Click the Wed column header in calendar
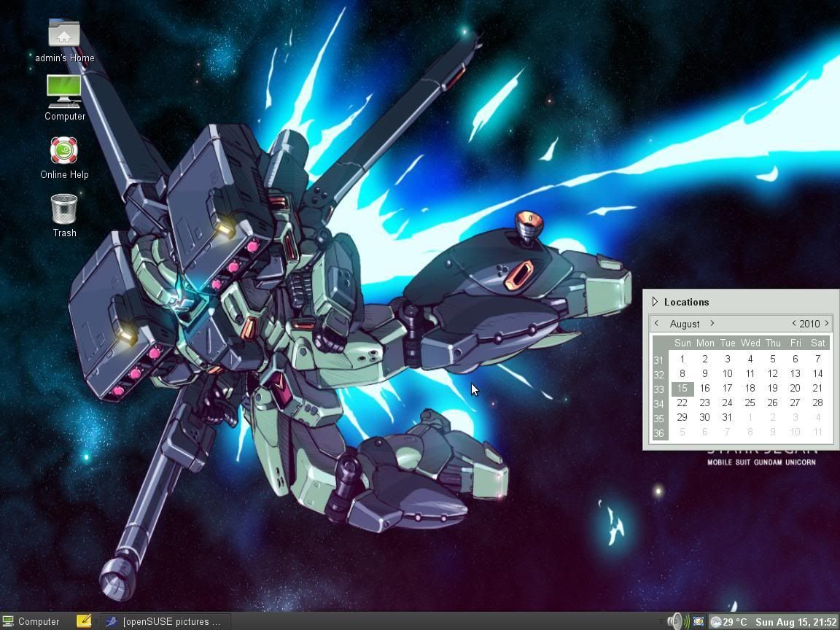The height and width of the screenshot is (630, 840). 750,343
